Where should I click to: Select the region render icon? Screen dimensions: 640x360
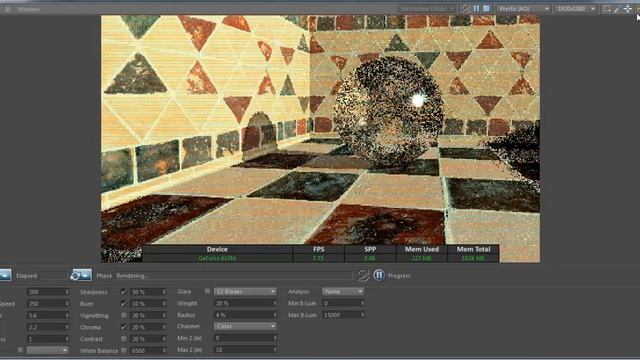click(x=607, y=9)
